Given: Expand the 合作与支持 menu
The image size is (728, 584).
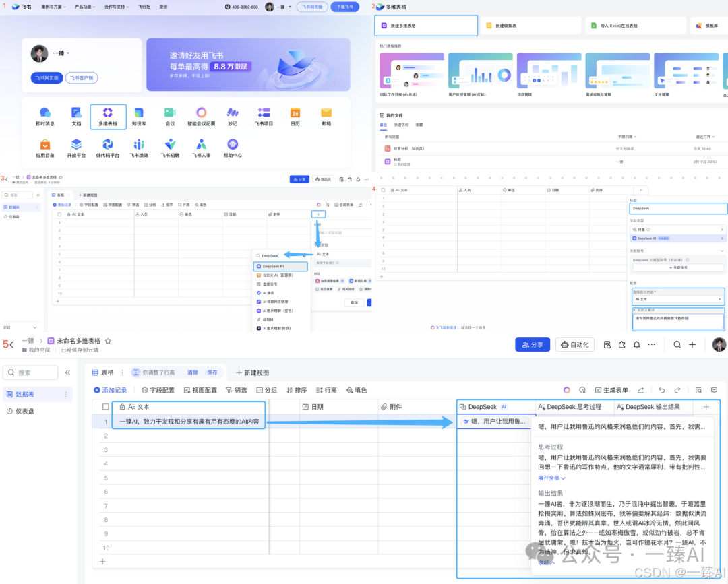Looking at the screenshot, I should 117,7.
